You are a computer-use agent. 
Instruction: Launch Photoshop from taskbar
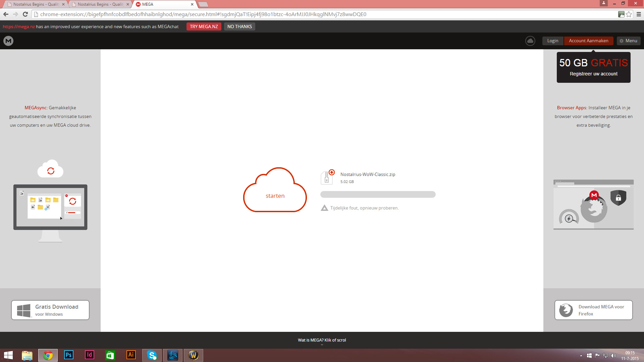click(x=69, y=355)
